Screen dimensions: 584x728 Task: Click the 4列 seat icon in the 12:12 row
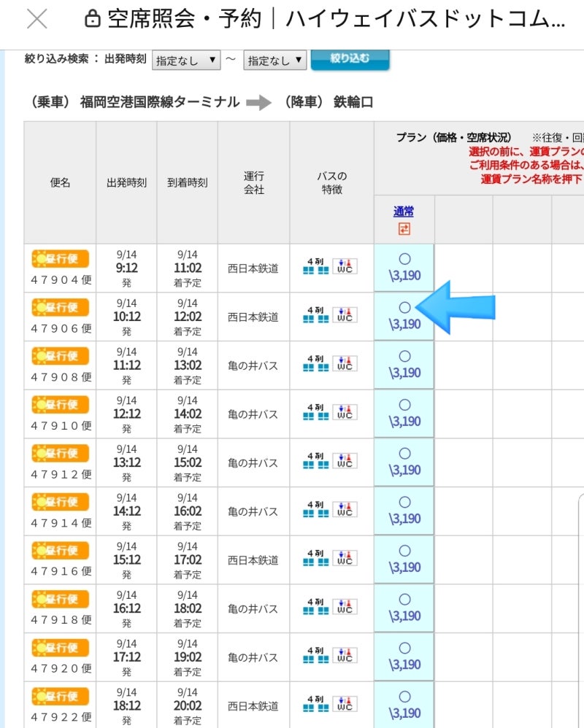click(316, 412)
